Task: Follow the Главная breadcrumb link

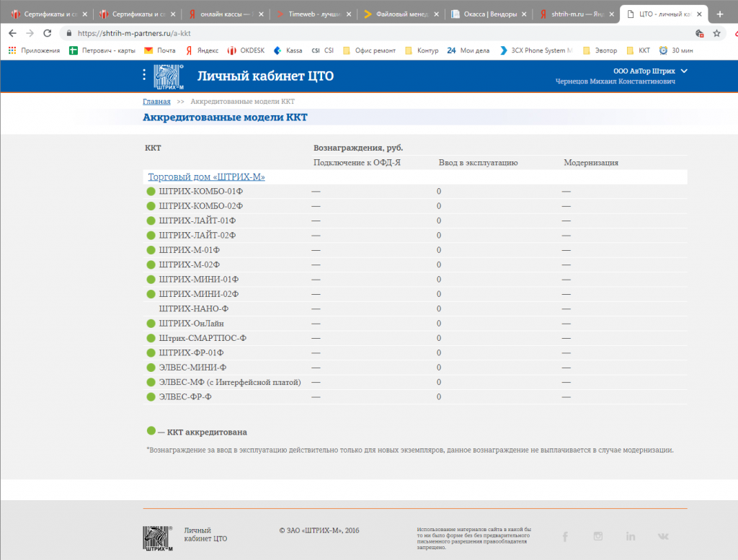Action: pos(156,101)
